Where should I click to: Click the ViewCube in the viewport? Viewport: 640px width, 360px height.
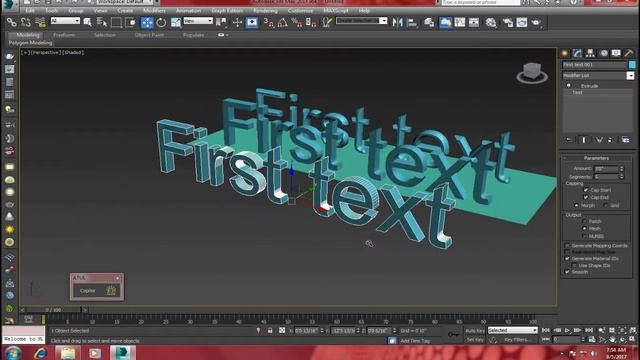coord(532,73)
